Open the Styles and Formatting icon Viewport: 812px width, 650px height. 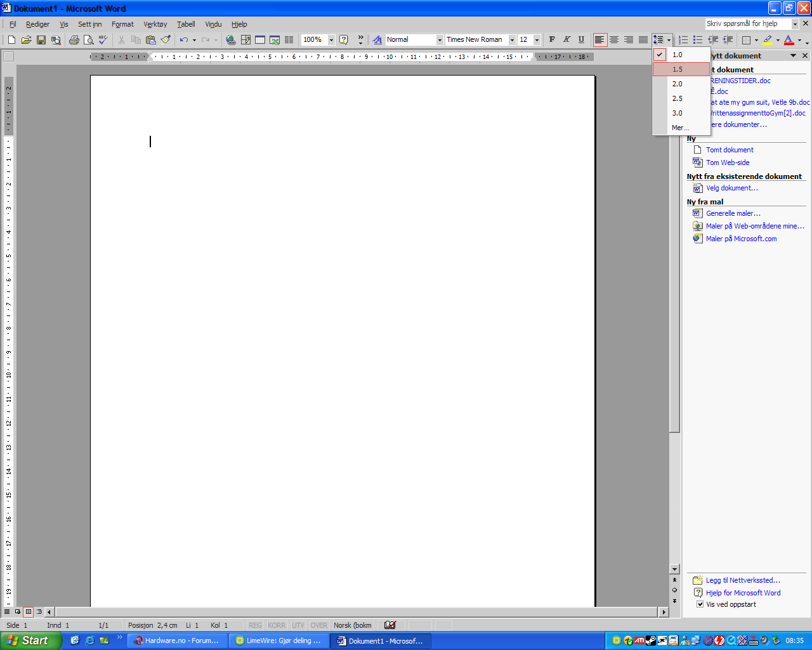tap(377, 40)
